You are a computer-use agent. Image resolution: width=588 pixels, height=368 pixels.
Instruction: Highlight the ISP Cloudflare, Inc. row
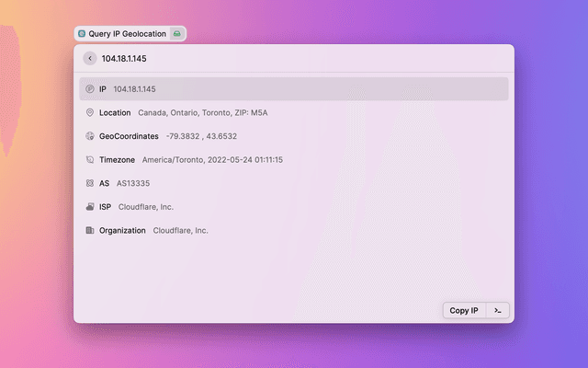pyautogui.click(x=294, y=207)
